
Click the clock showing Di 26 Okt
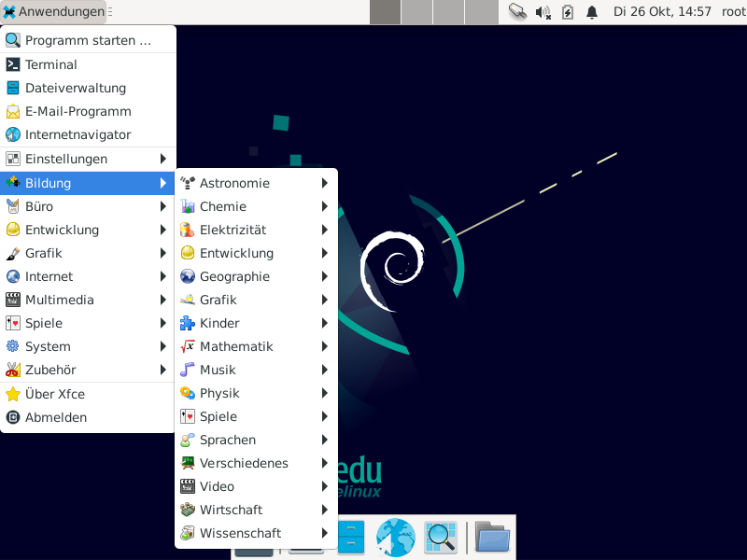pyautogui.click(x=662, y=12)
